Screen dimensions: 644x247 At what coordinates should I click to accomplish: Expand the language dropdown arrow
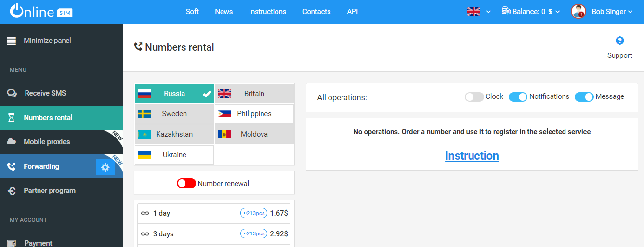click(x=488, y=12)
